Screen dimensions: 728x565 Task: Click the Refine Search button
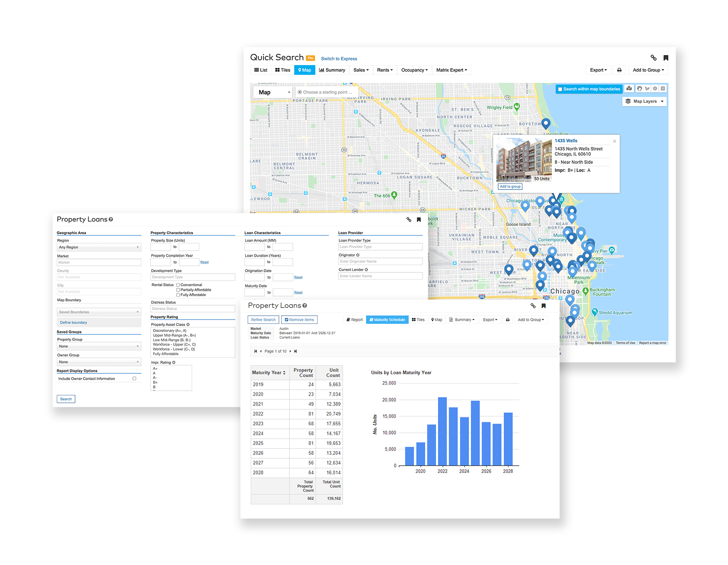[263, 320]
